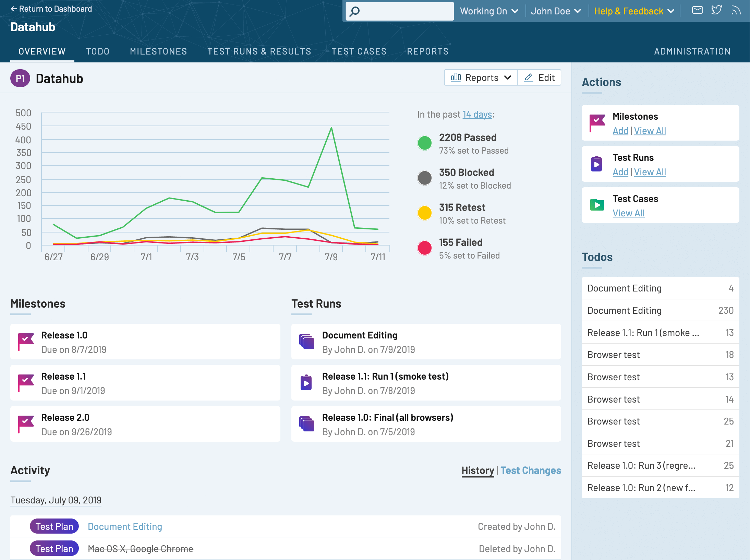750x560 pixels.
Task: Open Test Changes in the Activity section
Action: click(x=531, y=470)
